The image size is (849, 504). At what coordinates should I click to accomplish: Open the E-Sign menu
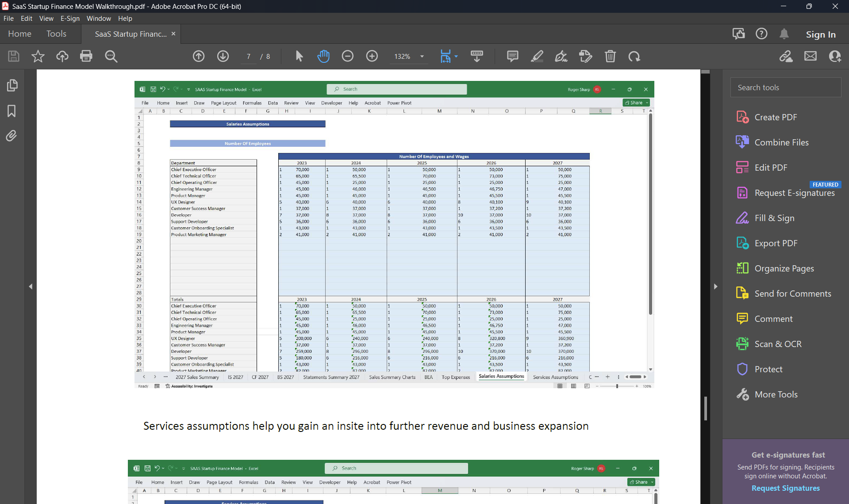pyautogui.click(x=70, y=18)
